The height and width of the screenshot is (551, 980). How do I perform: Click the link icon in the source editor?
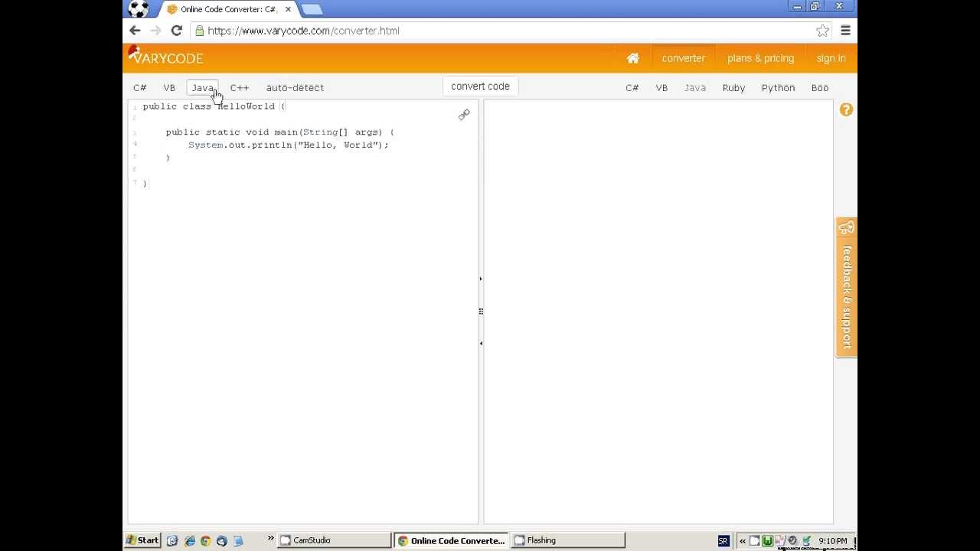click(464, 115)
